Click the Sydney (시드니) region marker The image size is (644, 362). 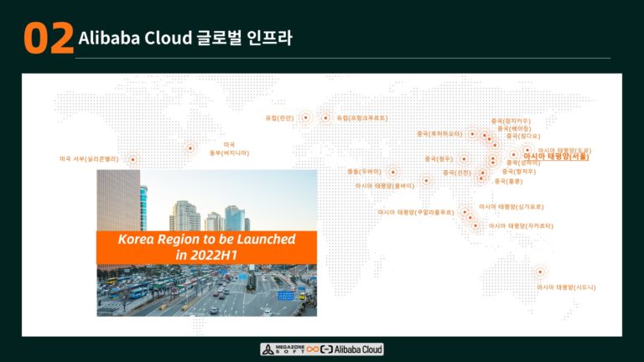pyautogui.click(x=540, y=271)
